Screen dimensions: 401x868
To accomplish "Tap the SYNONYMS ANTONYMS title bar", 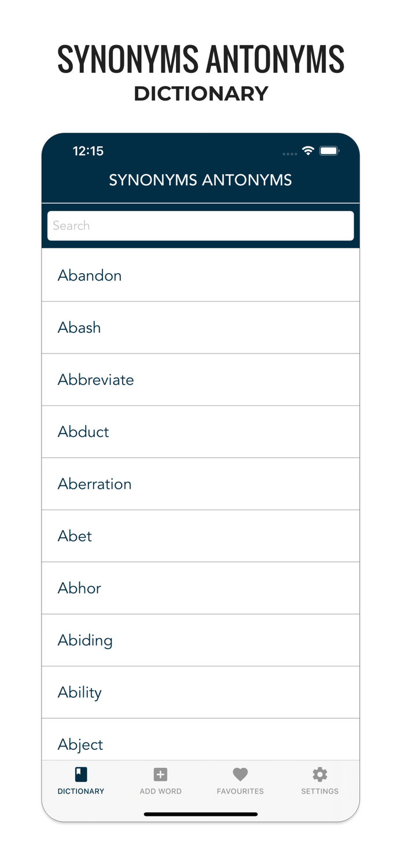I will click(200, 180).
